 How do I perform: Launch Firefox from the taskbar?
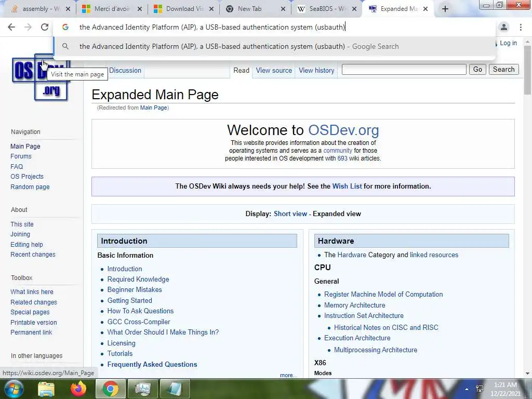pyautogui.click(x=78, y=389)
